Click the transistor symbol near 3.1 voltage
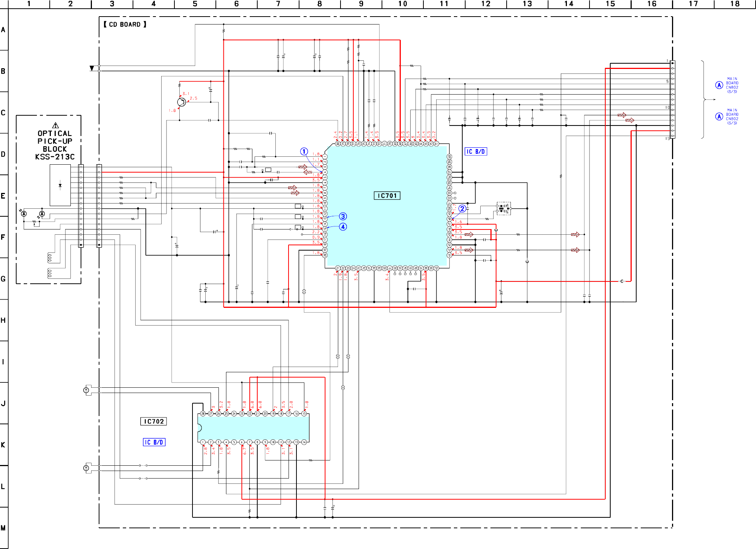 [x=182, y=102]
